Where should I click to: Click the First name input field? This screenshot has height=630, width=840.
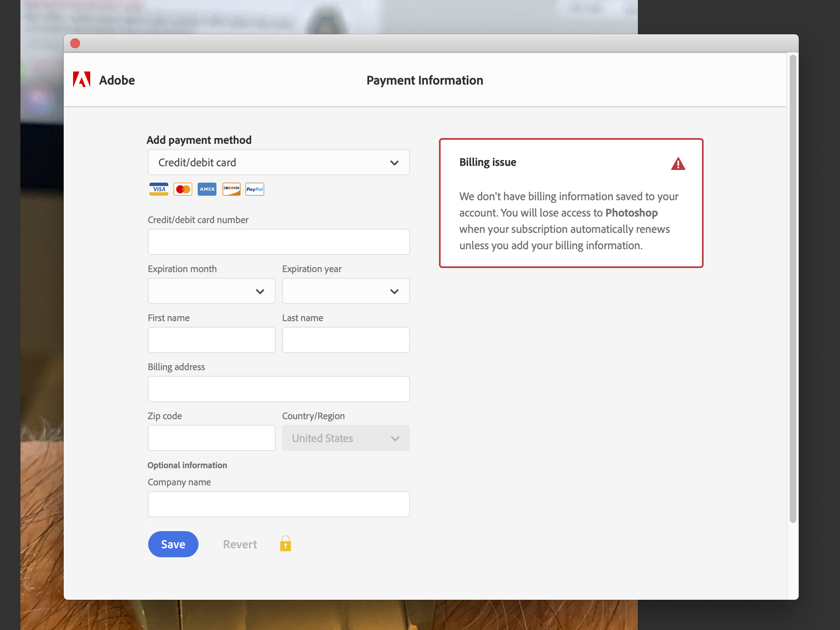(211, 340)
